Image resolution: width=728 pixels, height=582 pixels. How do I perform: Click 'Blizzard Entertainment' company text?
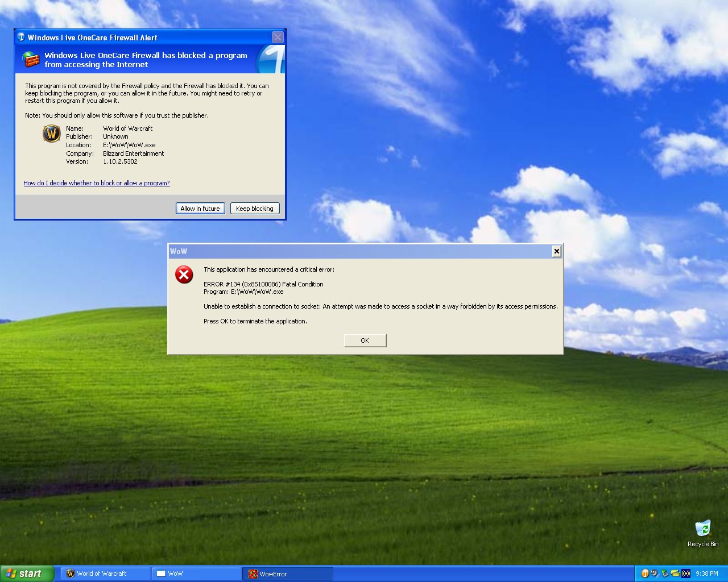point(133,153)
